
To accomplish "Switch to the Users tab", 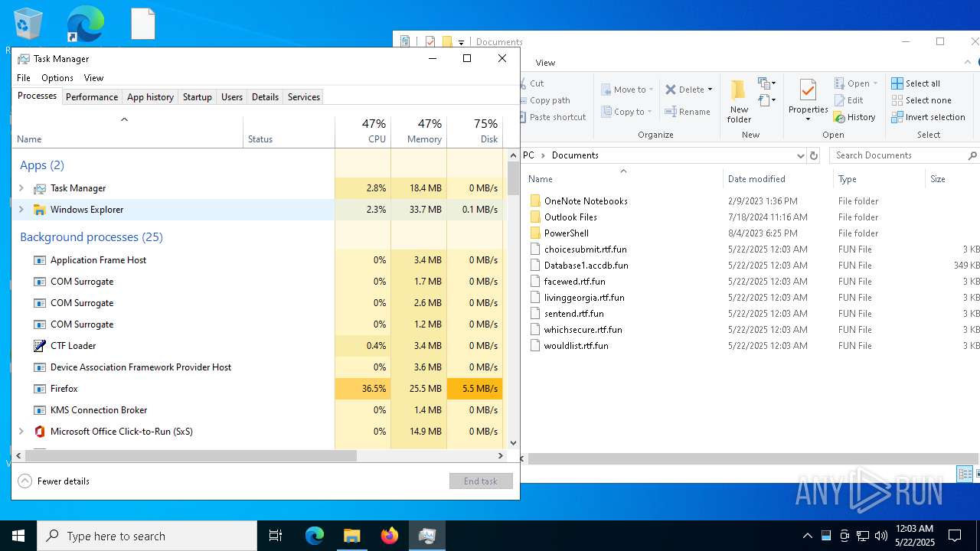I will (x=232, y=97).
